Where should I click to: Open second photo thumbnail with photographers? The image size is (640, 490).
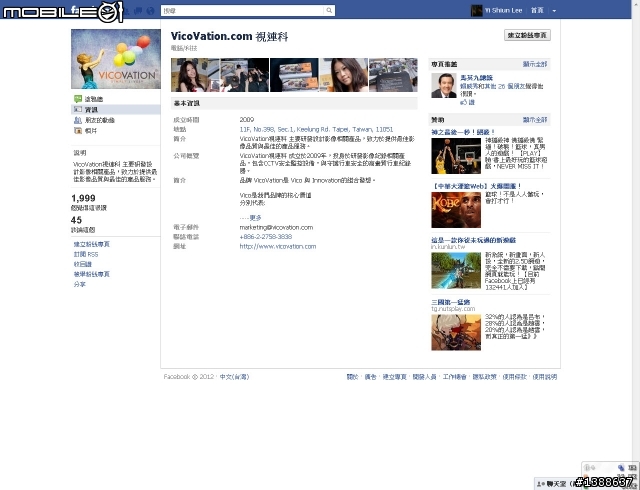(245, 75)
